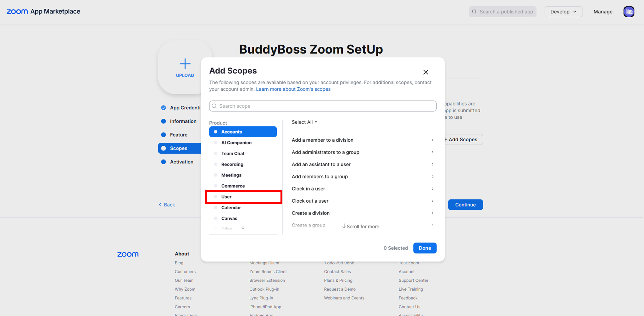Screen dimensions: 644x316
Task: Select the User product
Action: (x=243, y=197)
